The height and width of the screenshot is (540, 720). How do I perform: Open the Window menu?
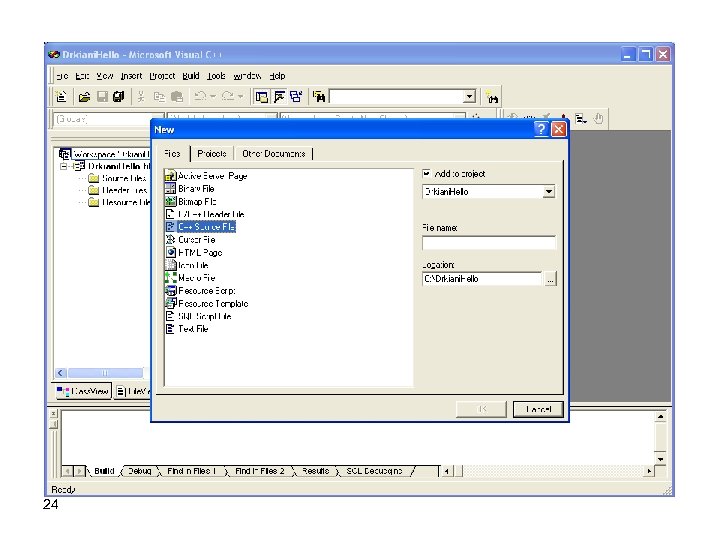(247, 76)
